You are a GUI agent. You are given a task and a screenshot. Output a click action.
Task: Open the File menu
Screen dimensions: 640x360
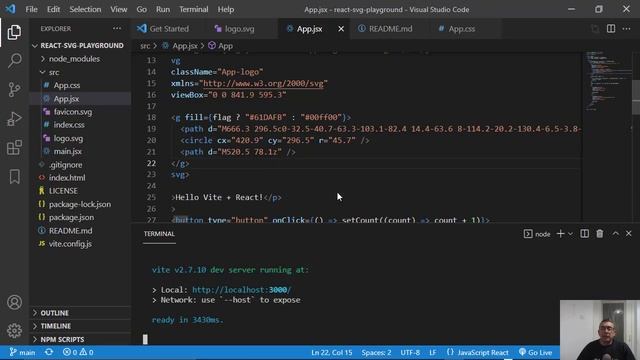coord(31,9)
